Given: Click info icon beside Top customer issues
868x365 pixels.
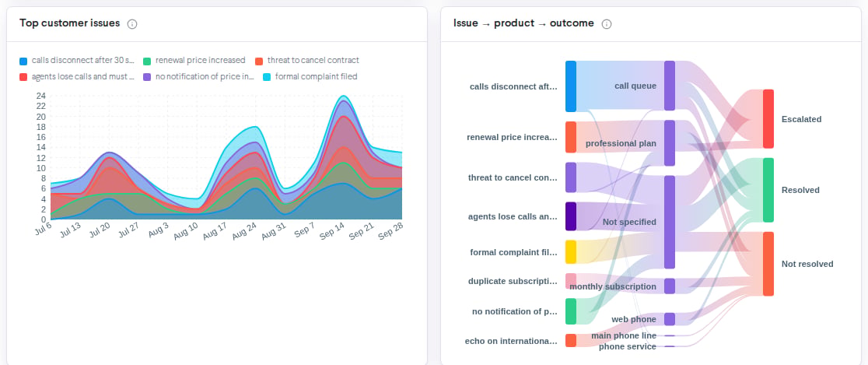Looking at the screenshot, I should 131,24.
